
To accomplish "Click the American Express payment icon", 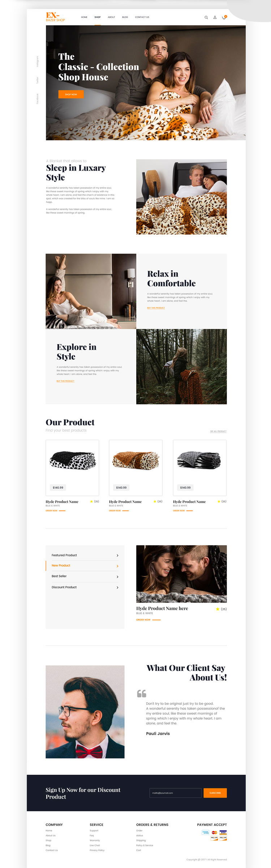I will tap(205, 832).
